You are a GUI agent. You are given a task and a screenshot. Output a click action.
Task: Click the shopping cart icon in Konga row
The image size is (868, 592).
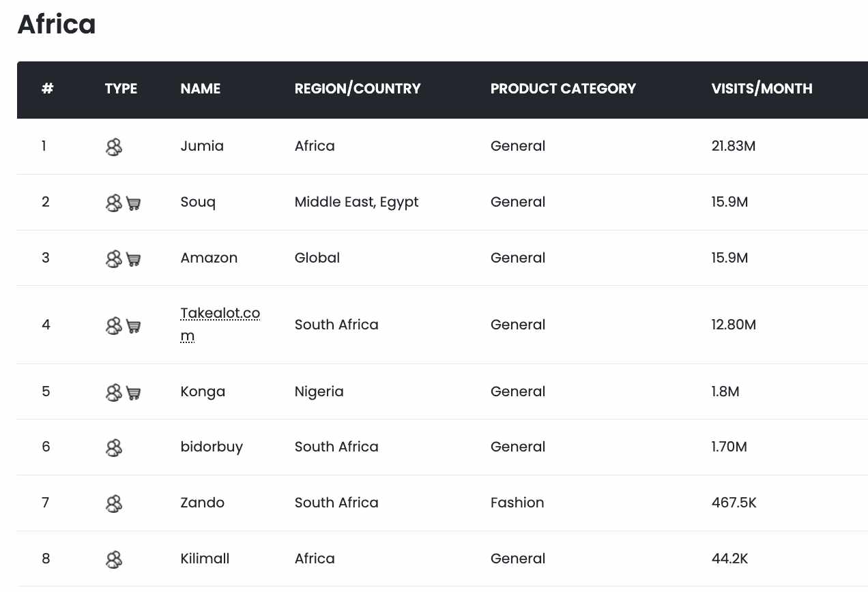[x=134, y=393]
